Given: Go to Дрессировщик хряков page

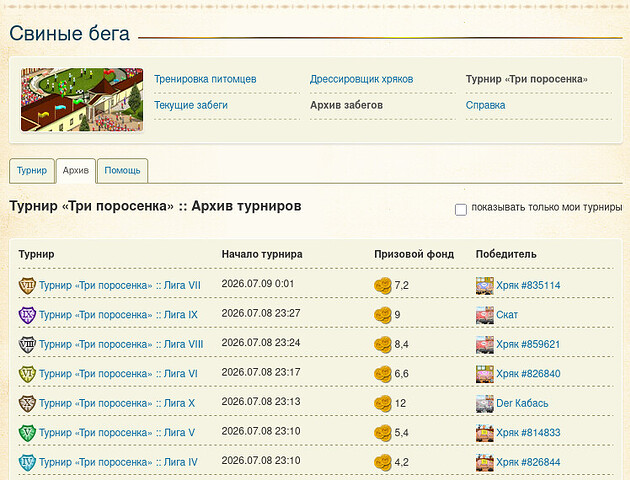Looking at the screenshot, I should (x=361, y=79).
